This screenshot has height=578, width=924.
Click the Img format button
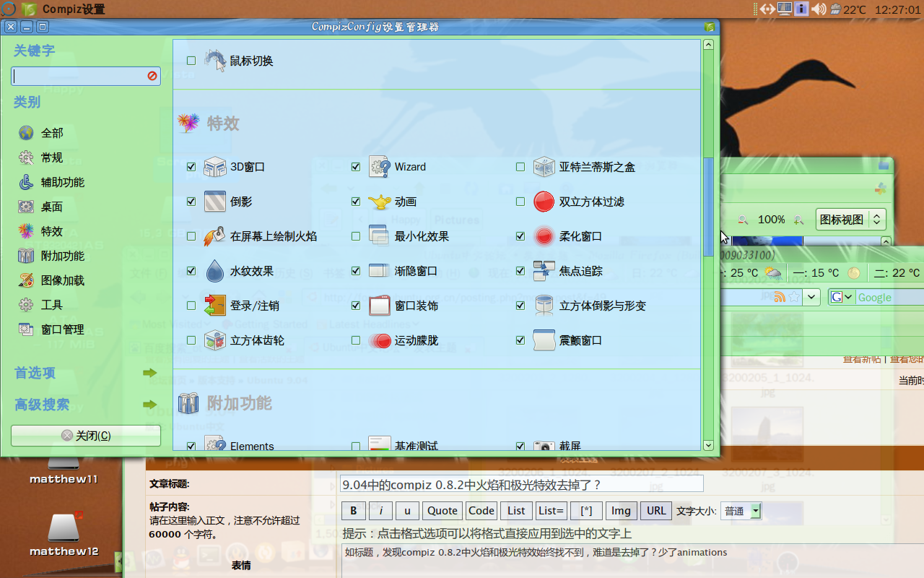(622, 511)
